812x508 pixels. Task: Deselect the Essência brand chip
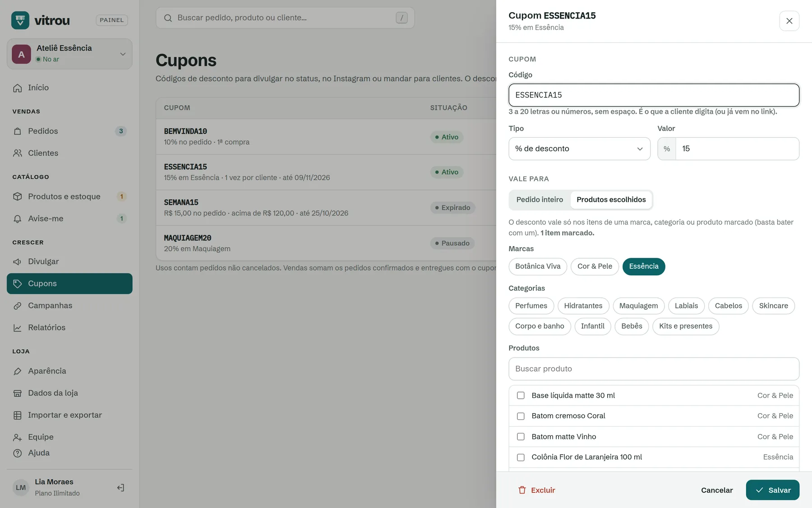point(644,266)
